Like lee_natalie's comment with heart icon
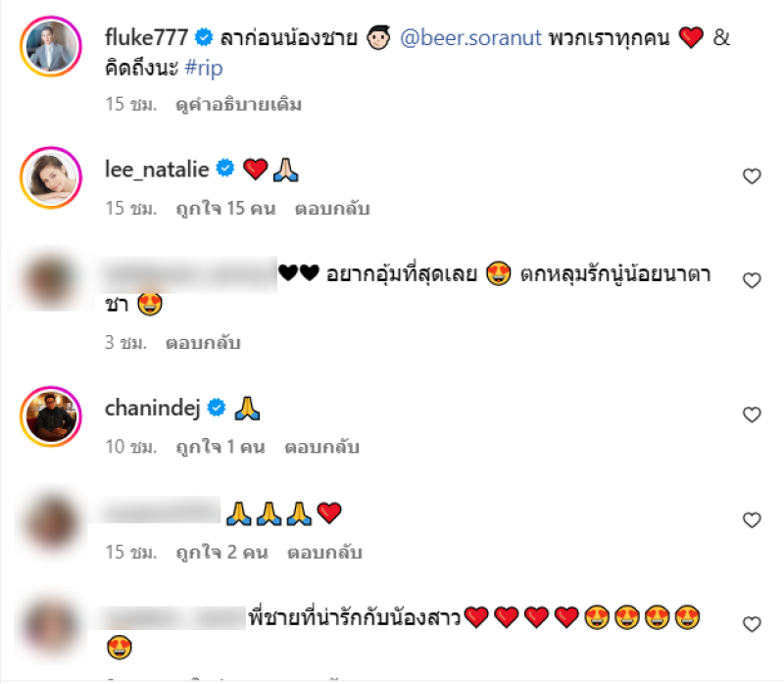 pyautogui.click(x=752, y=176)
